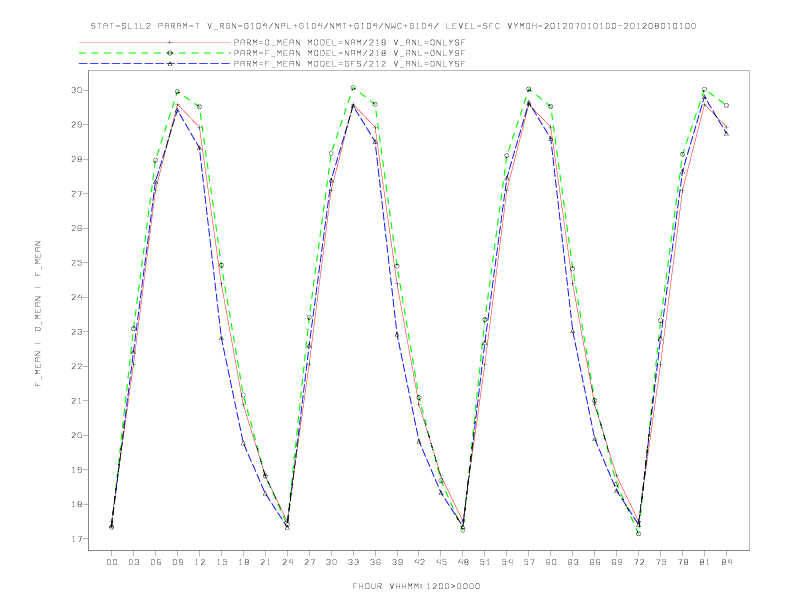Click x-axis tick label 66
Viewport: 792px width, 612px height.
[x=595, y=562]
